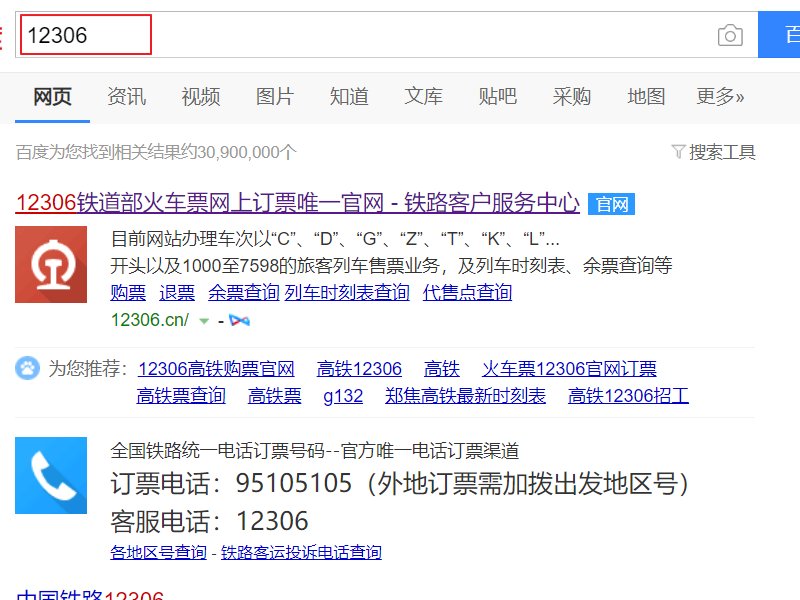Click the 余票查询 link
This screenshot has width=800, height=600.
pos(244,292)
